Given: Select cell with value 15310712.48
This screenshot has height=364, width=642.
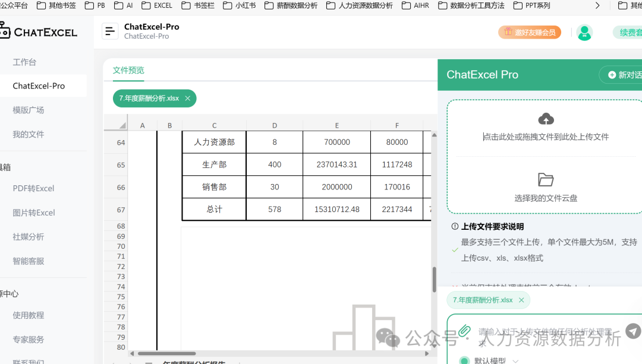Looking at the screenshot, I should tap(337, 210).
